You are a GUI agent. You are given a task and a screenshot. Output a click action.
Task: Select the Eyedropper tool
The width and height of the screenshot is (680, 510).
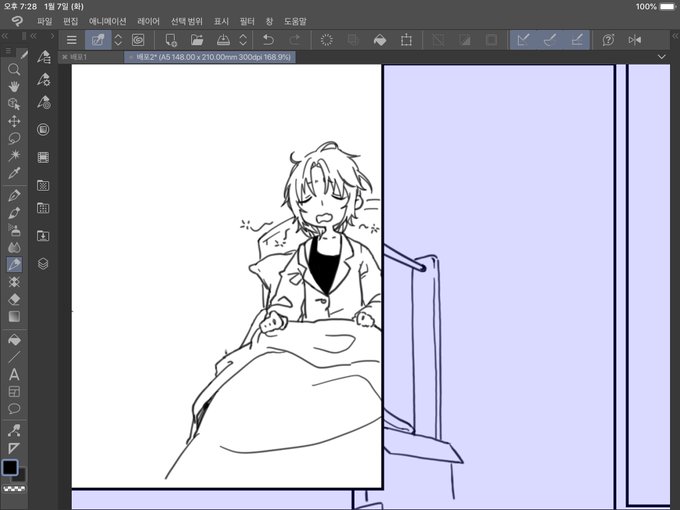coord(14,173)
